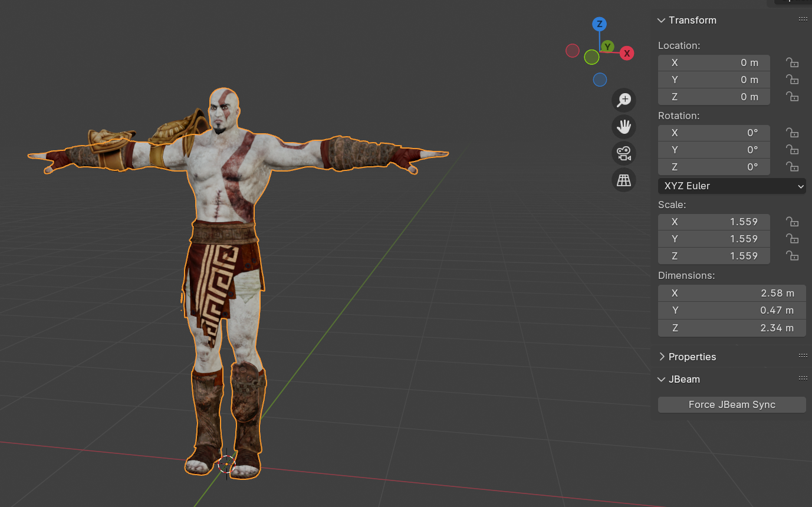812x507 pixels.
Task: Click the Dimensions Y field 0.47 m
Action: (732, 310)
